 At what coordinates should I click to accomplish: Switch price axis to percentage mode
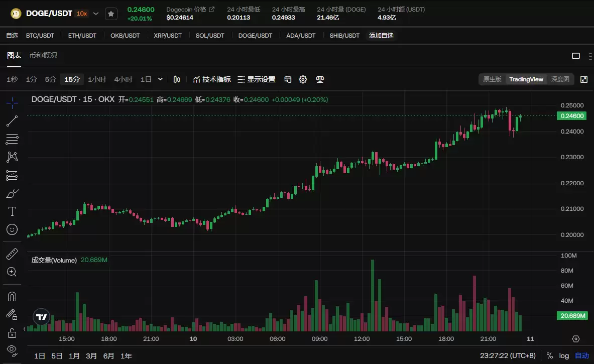tap(550, 355)
